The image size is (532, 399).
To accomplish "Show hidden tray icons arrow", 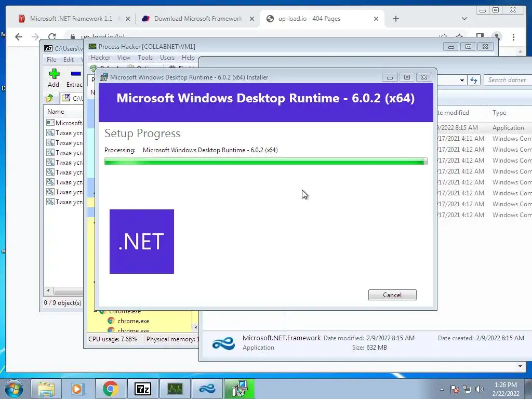I will pyautogui.click(x=442, y=389).
